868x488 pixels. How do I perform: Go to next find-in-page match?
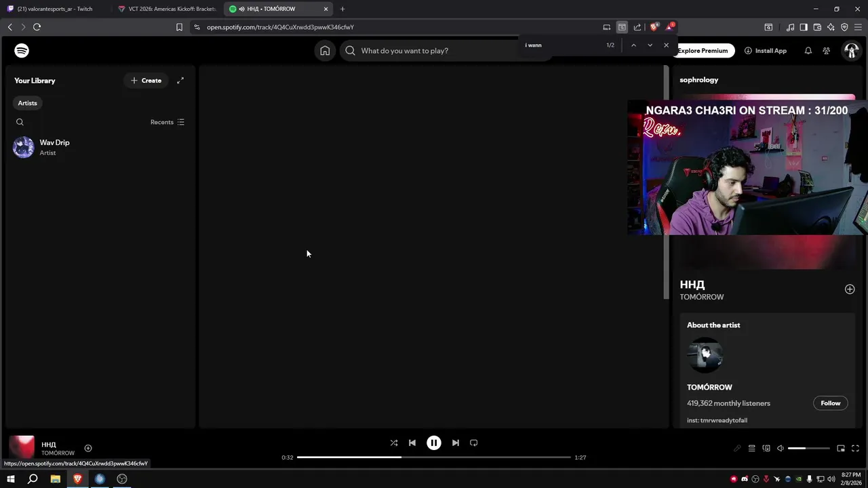pyautogui.click(x=650, y=45)
